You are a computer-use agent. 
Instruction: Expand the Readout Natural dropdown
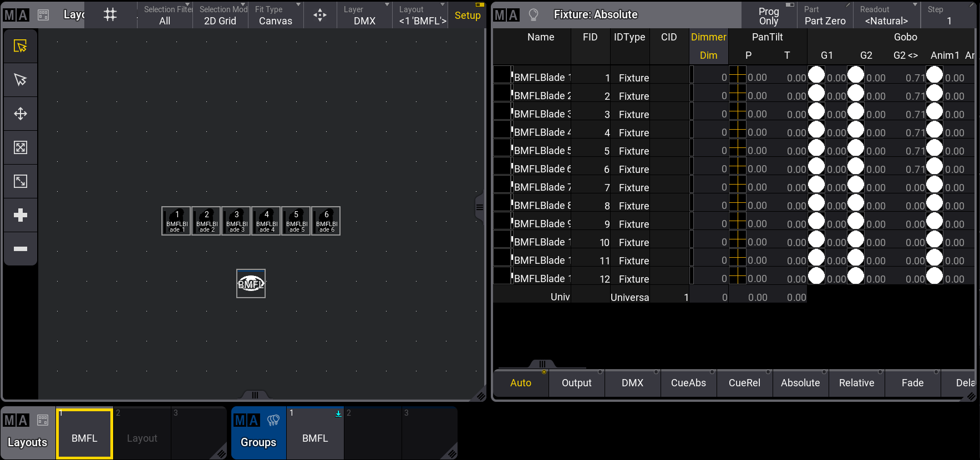[886, 15]
